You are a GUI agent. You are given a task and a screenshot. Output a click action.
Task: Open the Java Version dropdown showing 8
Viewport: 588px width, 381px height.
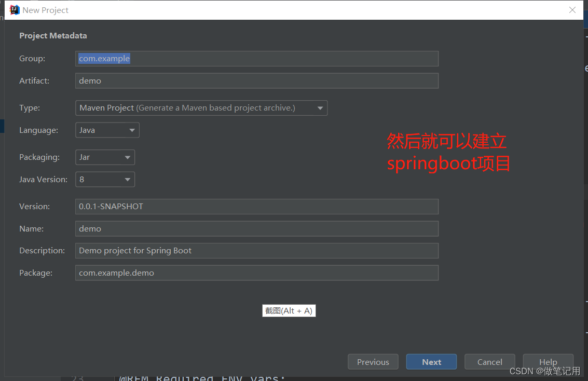click(x=105, y=179)
